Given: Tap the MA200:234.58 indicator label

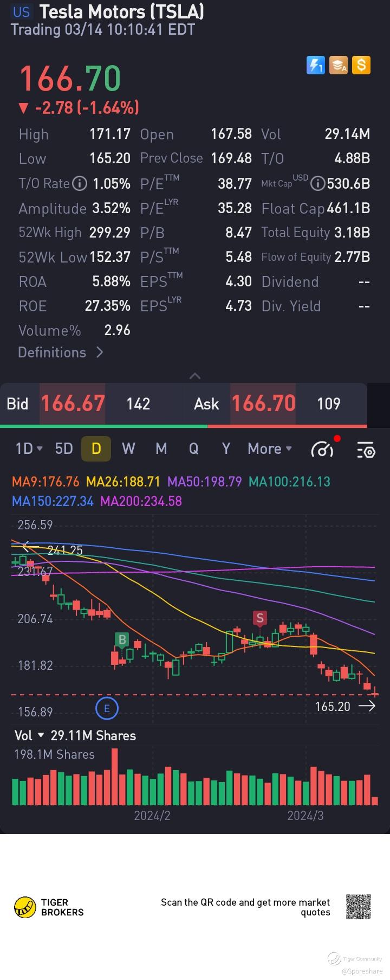Looking at the screenshot, I should (141, 501).
